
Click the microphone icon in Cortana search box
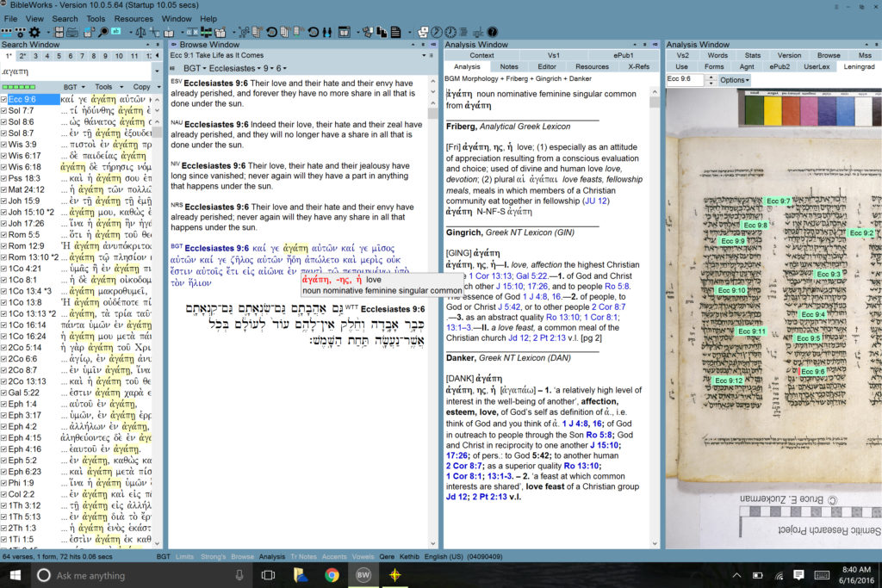coord(239,575)
